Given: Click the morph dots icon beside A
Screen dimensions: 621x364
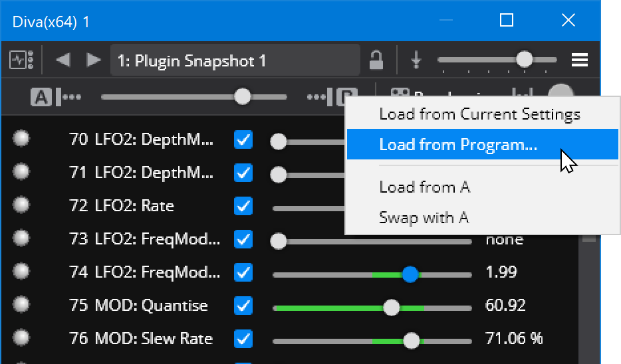Looking at the screenshot, I should [68, 97].
